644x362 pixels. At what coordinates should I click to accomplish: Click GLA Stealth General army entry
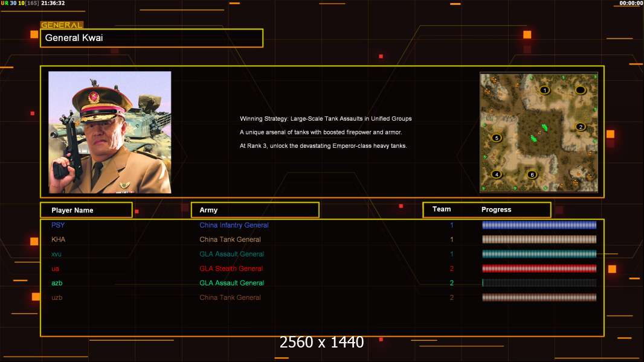pyautogui.click(x=231, y=268)
